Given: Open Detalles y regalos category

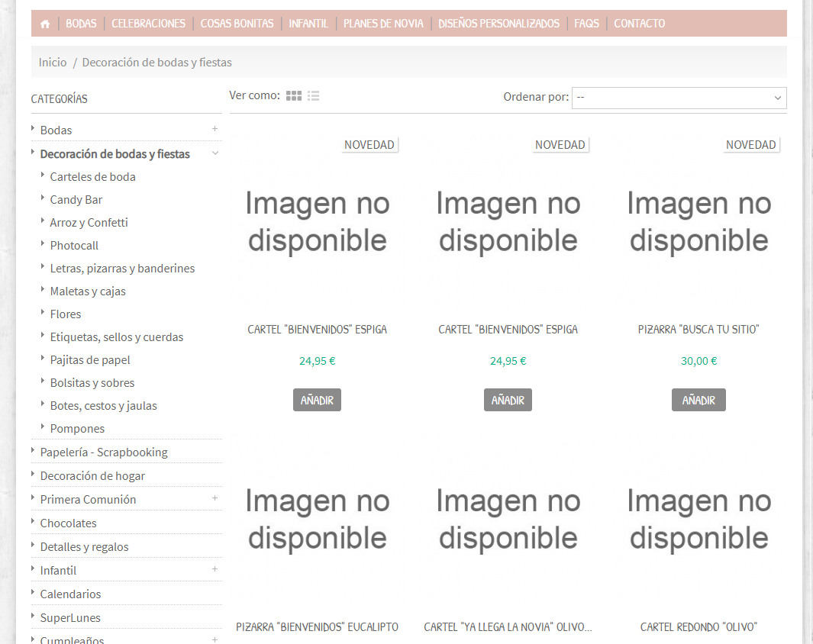Looking at the screenshot, I should tap(85, 546).
